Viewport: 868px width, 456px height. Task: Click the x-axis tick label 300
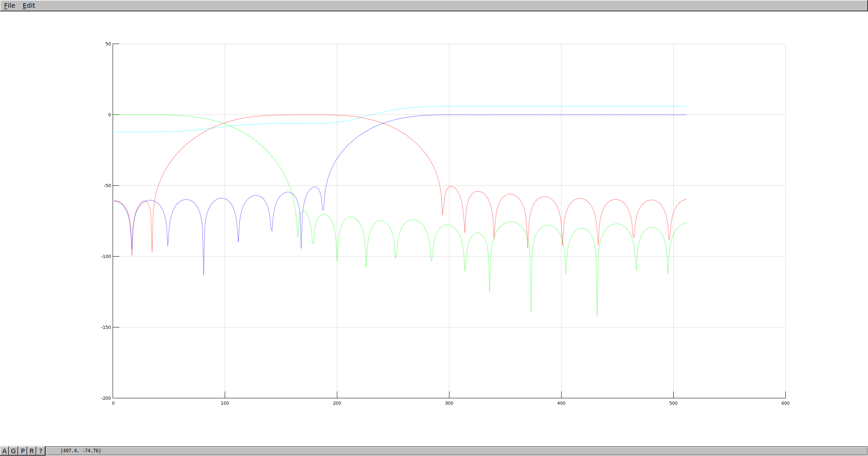(449, 403)
